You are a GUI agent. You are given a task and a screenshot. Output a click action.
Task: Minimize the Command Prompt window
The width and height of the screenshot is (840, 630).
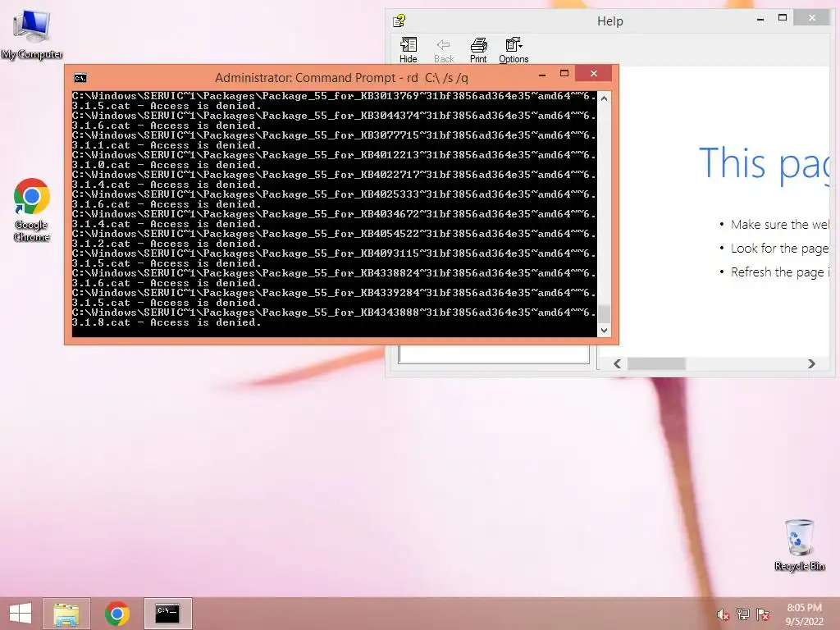pyautogui.click(x=542, y=75)
